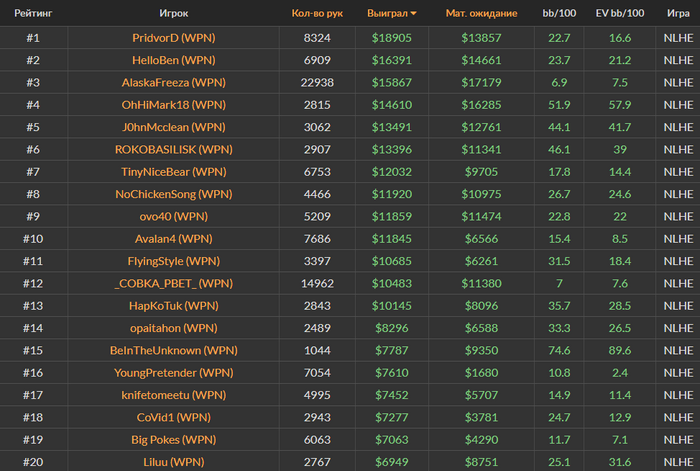Select EV bb/100 value 21.2
700x471 pixels.
pyautogui.click(x=620, y=60)
